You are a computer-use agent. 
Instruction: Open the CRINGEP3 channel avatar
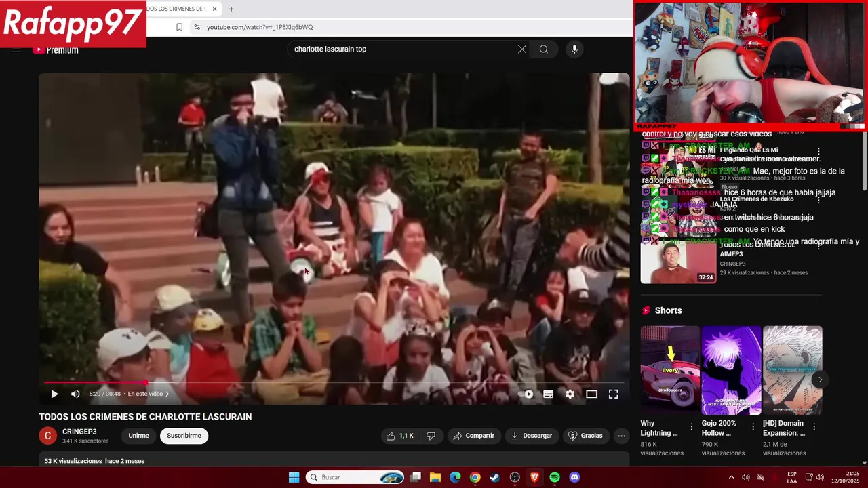click(47, 436)
